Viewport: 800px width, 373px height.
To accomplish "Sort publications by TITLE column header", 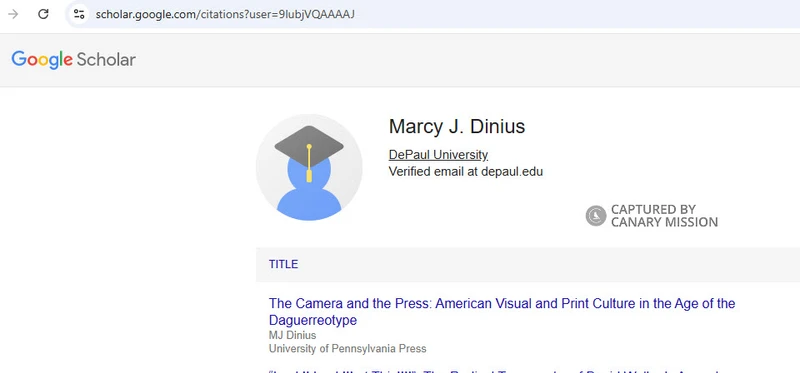I will (x=283, y=264).
